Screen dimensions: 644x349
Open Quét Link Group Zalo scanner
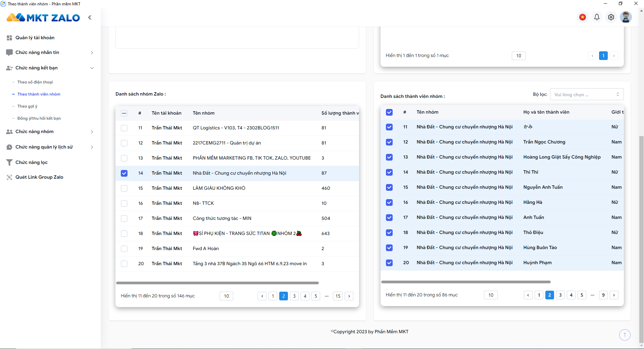pos(39,177)
